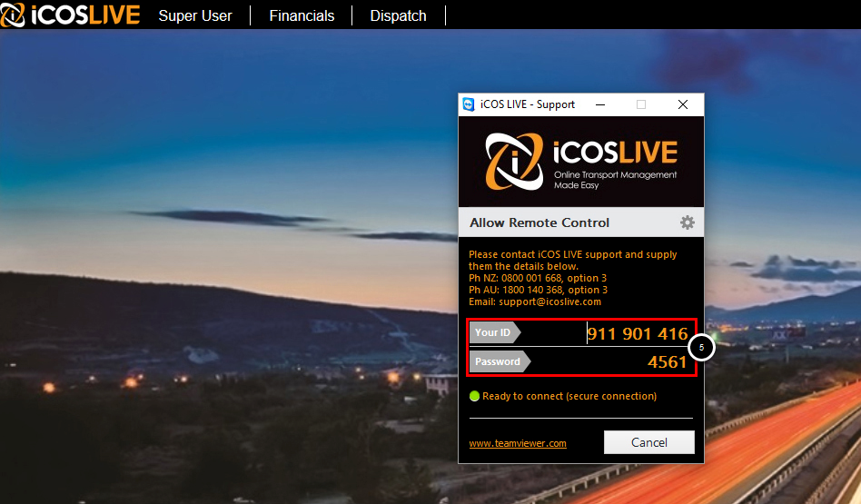Open remote control settings gear

point(687,222)
